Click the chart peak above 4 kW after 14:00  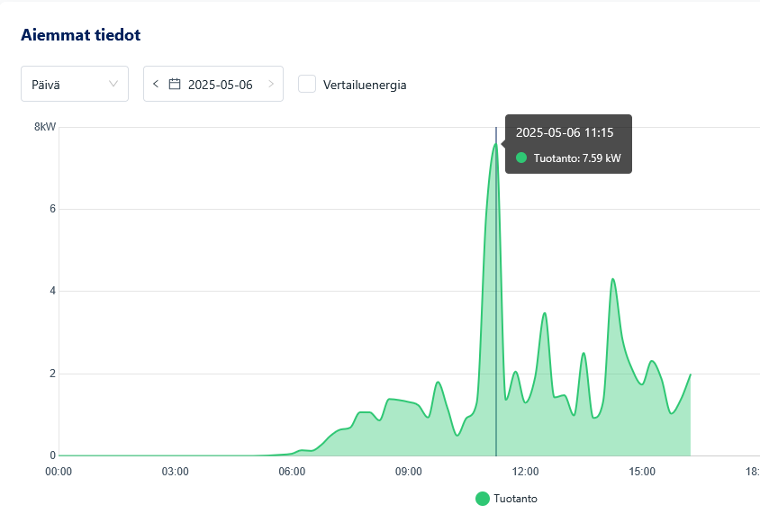pyautogui.click(x=613, y=279)
